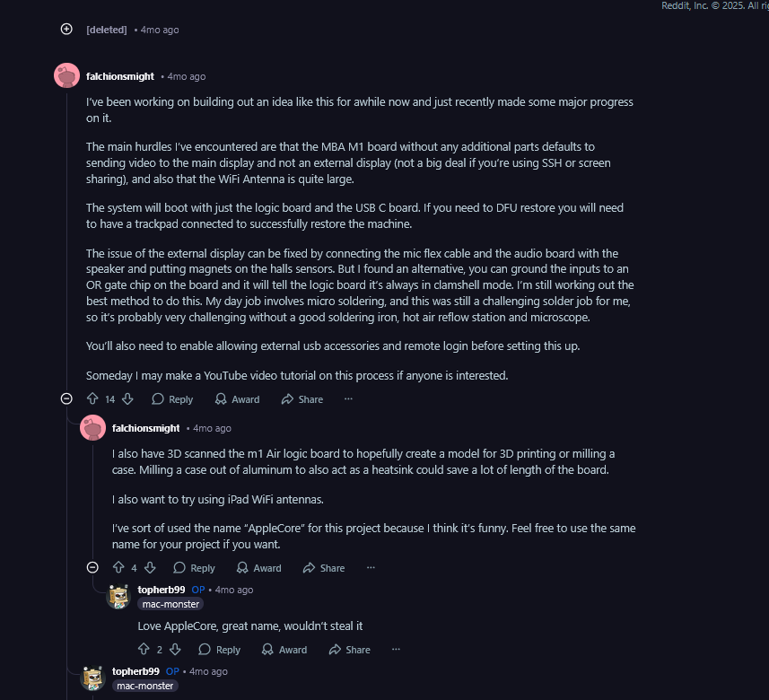Open more options on topherb99's 2-point comment
Image resolution: width=769 pixels, height=700 pixels.
point(396,649)
